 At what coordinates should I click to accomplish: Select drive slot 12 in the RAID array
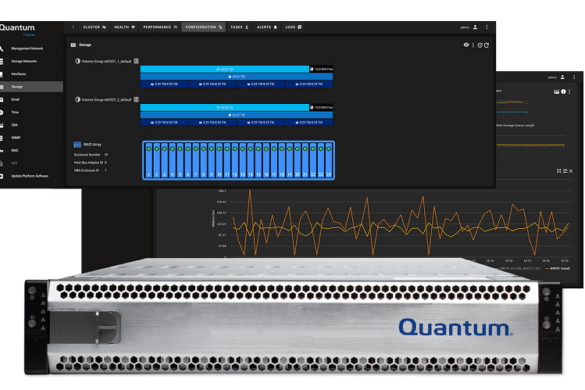235,160
